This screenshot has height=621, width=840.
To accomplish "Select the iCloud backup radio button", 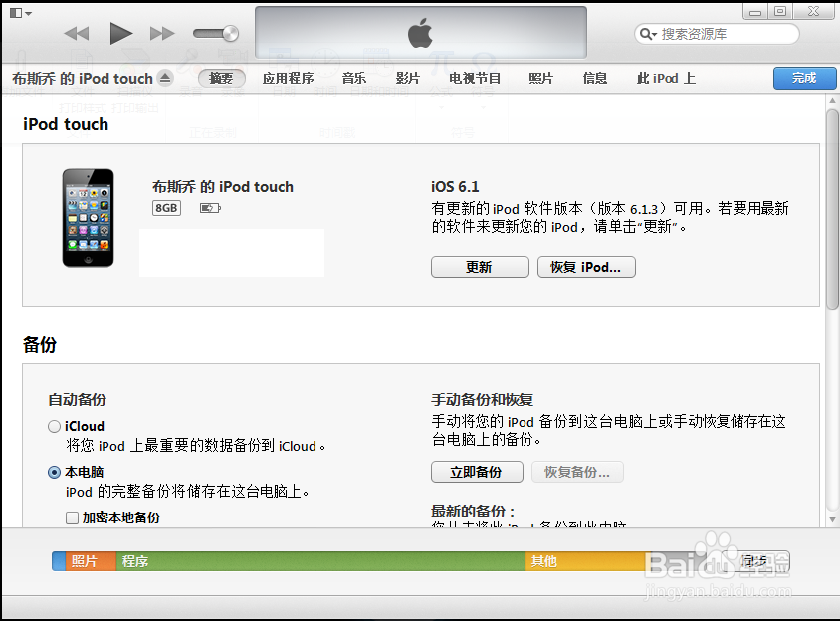I will click(54, 427).
